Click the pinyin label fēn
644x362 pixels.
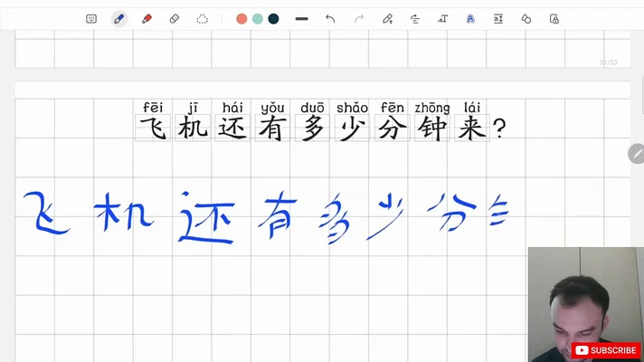click(393, 108)
